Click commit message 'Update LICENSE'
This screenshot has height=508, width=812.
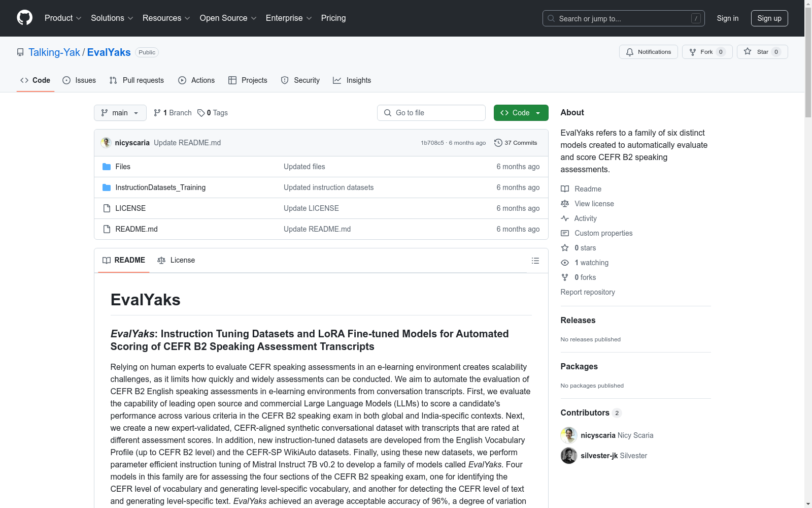[x=311, y=208]
